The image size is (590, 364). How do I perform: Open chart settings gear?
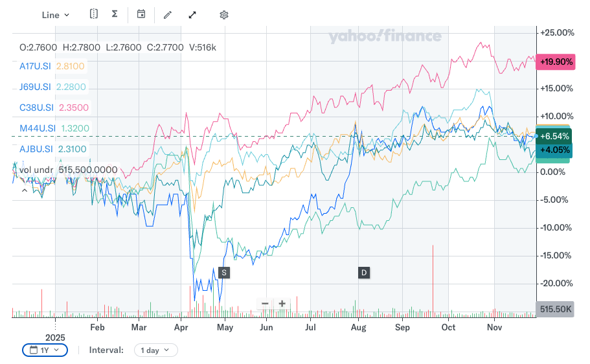pyautogui.click(x=224, y=15)
